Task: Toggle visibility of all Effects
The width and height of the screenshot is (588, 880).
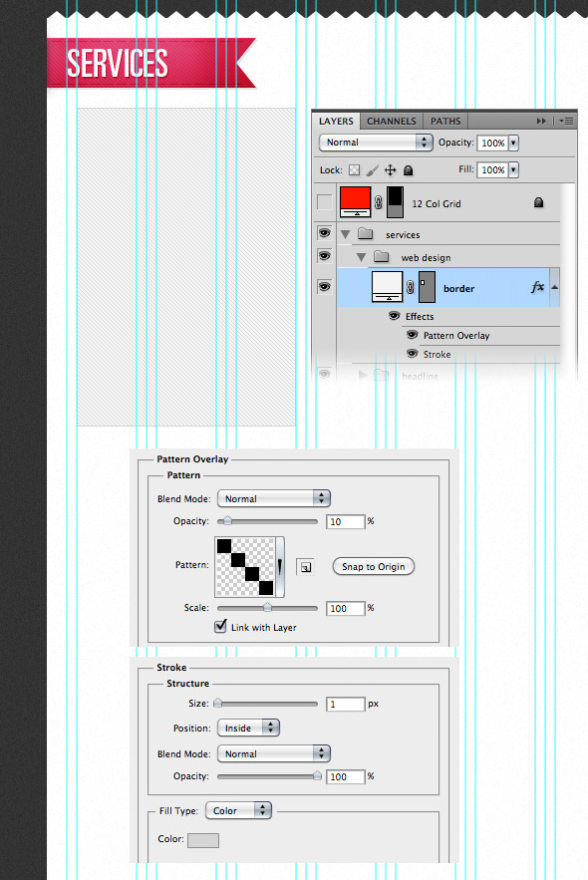Action: [395, 316]
